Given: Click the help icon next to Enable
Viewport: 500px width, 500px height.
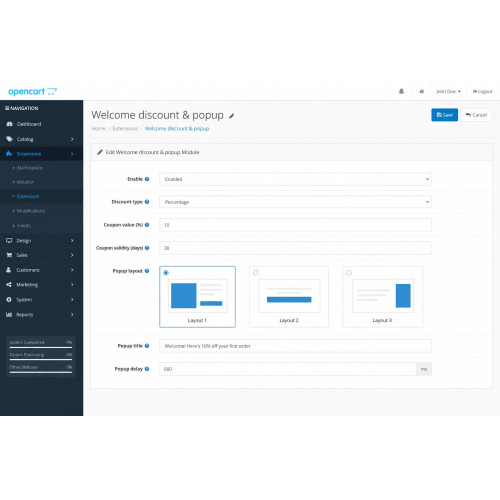Looking at the screenshot, I should tap(147, 179).
